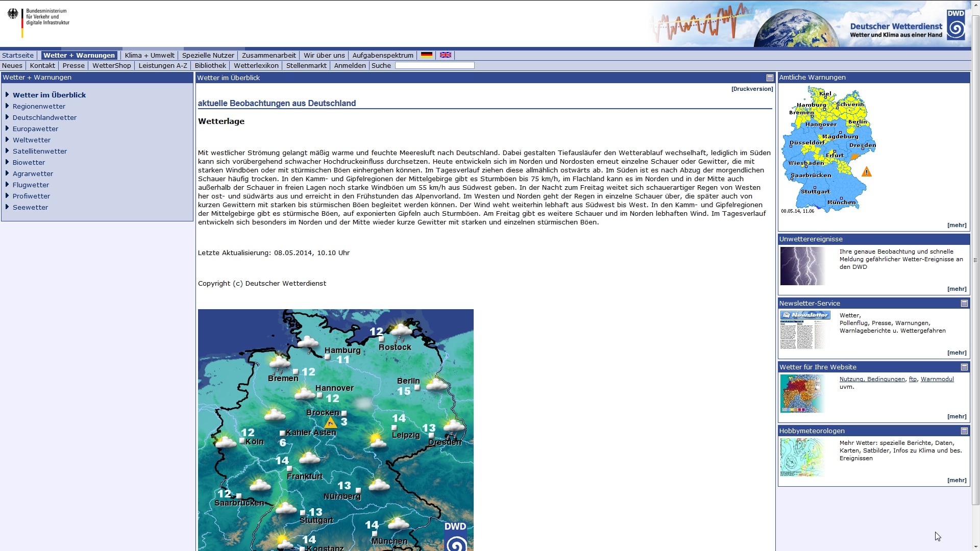The width and height of the screenshot is (980, 551).
Task: Open the Kontakt link
Action: pyautogui.click(x=42, y=65)
